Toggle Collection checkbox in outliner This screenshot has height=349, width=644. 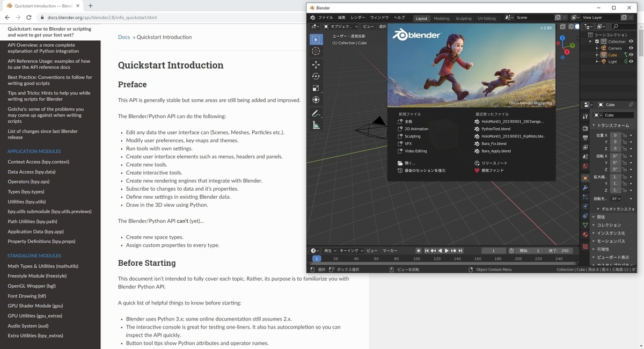coord(597,41)
